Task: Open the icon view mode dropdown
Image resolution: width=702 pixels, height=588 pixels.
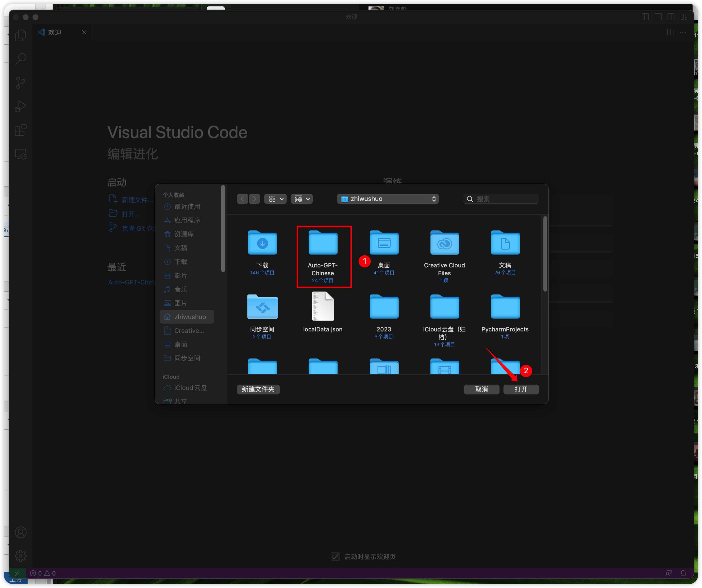Action: [x=275, y=199]
